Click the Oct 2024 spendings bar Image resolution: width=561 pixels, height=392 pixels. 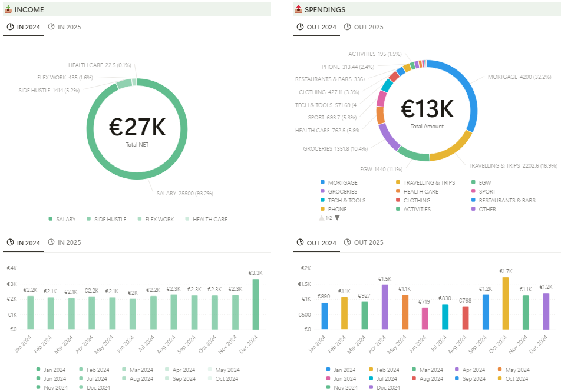(506, 304)
